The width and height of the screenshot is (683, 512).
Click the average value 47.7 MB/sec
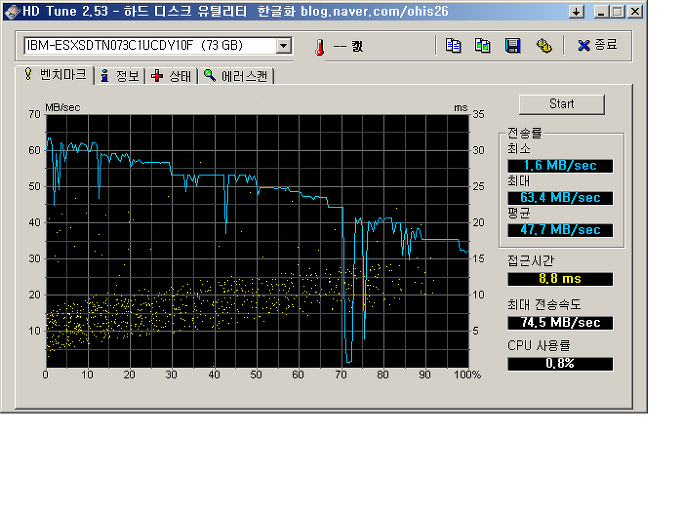click(x=560, y=230)
